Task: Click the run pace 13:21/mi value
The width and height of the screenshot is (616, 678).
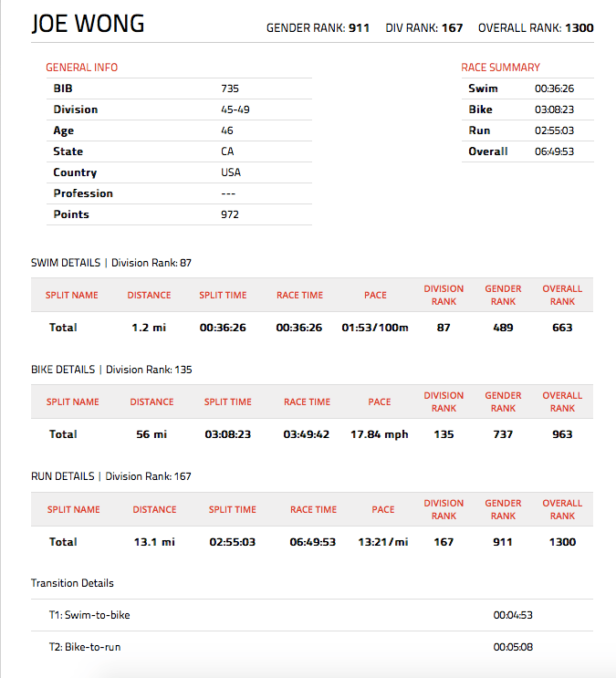Action: click(x=383, y=542)
